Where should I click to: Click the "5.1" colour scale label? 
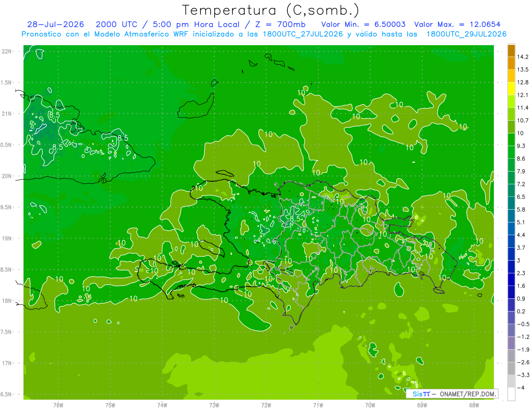(521, 222)
